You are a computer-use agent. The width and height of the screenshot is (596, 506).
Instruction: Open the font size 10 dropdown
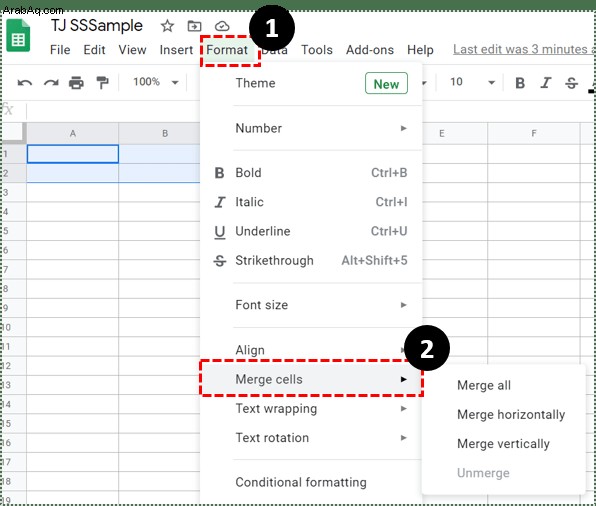tap(472, 82)
